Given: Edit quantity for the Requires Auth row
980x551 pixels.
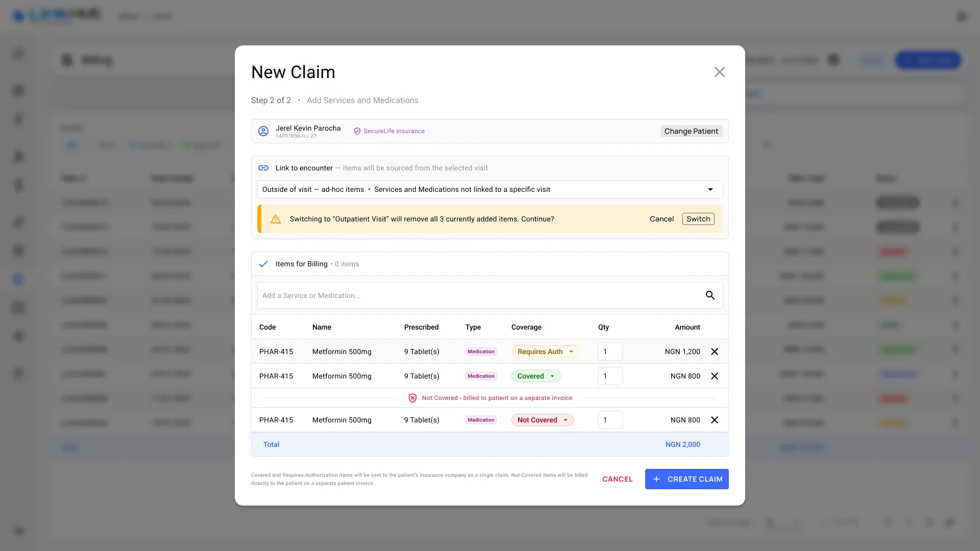Looking at the screenshot, I should point(610,352).
